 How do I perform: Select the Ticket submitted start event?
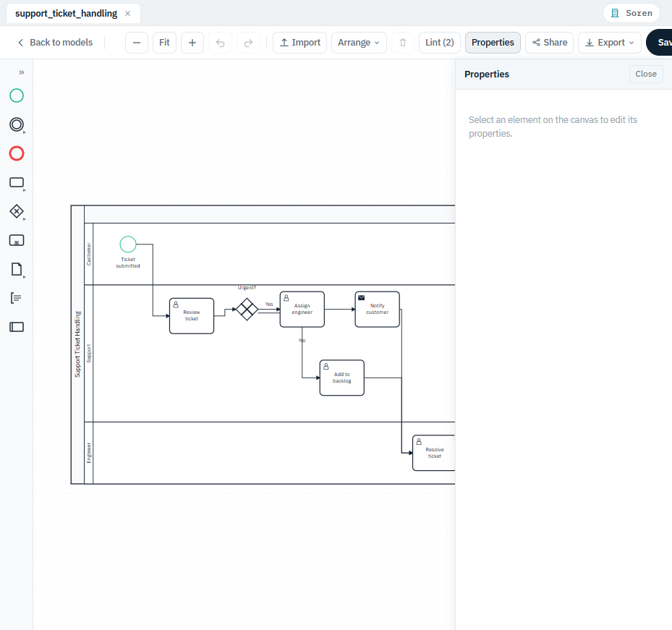[128, 244]
